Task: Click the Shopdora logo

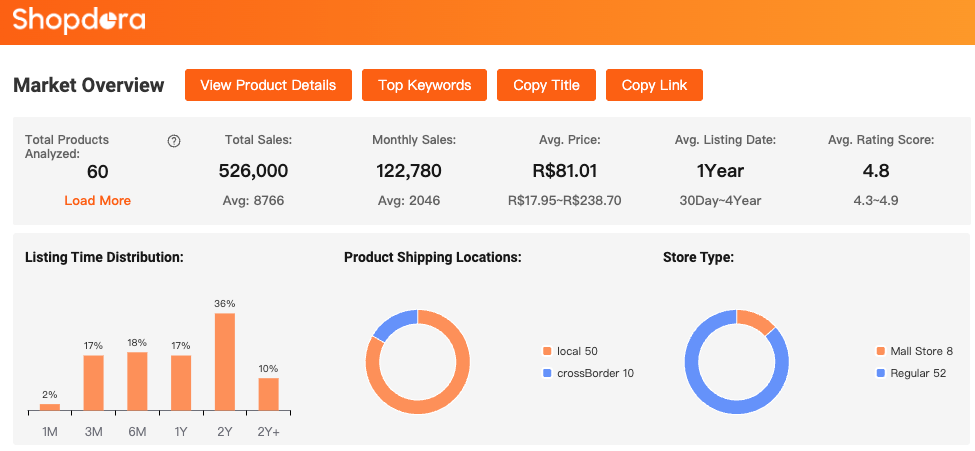Action: [78, 20]
